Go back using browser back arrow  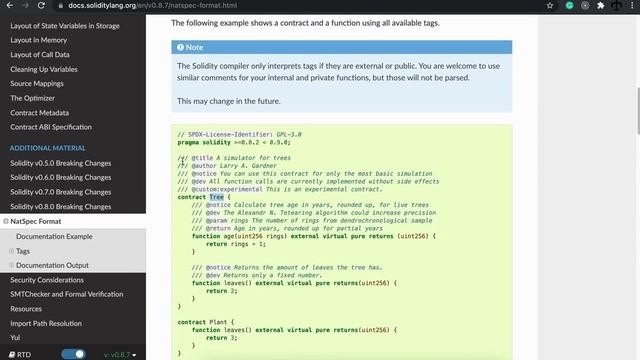(x=9, y=5)
